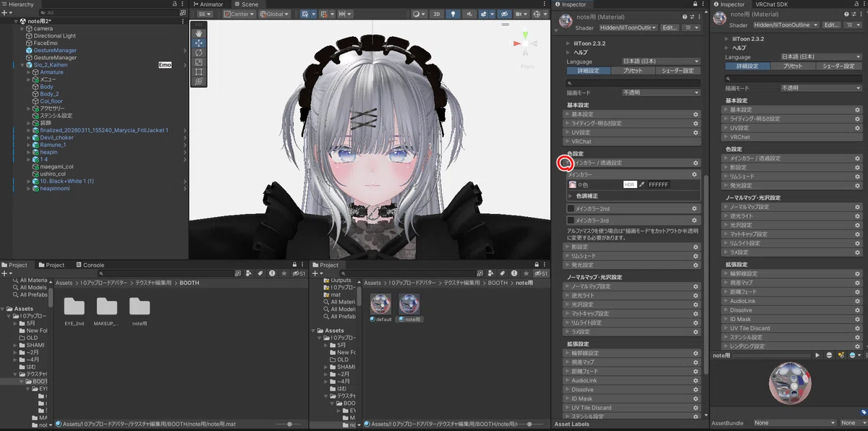This screenshot has height=431, width=868.
Task: Click the Edit... button in the right Inspector
Action: 832,25
